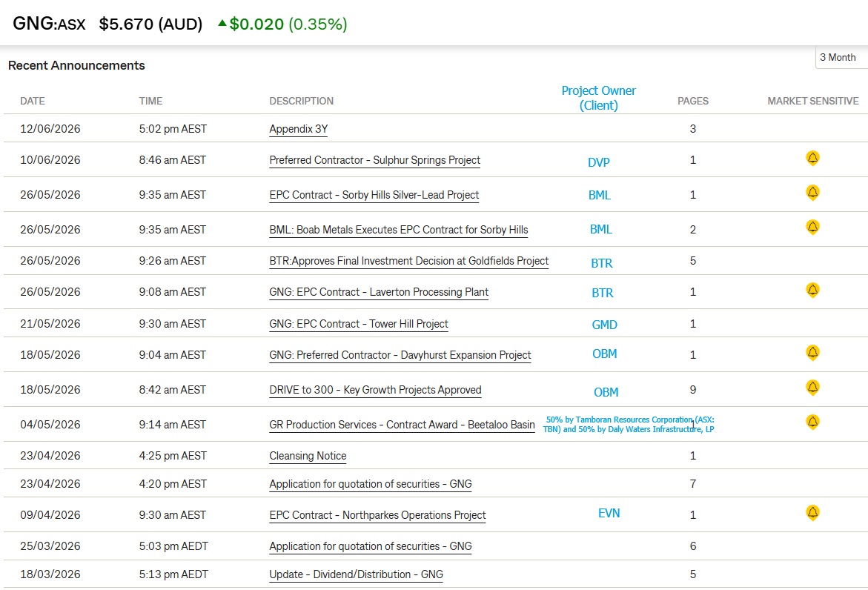Click page count 7 in securities quotation row
The height and width of the screenshot is (590, 868).
click(x=693, y=484)
